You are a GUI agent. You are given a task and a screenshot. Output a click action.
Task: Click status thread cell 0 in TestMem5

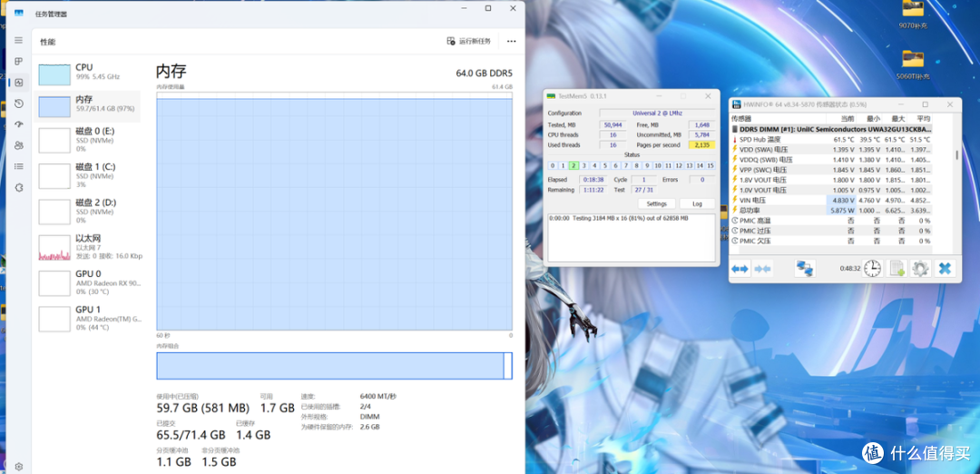tap(553, 165)
